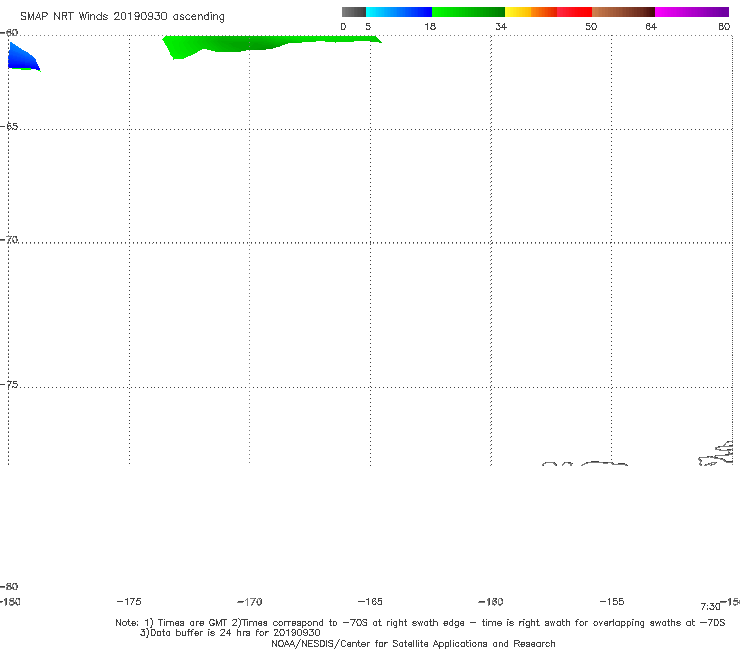The image size is (740, 650).
Task: Click the yellow-orange segment of the color scale
Action: pos(531,12)
